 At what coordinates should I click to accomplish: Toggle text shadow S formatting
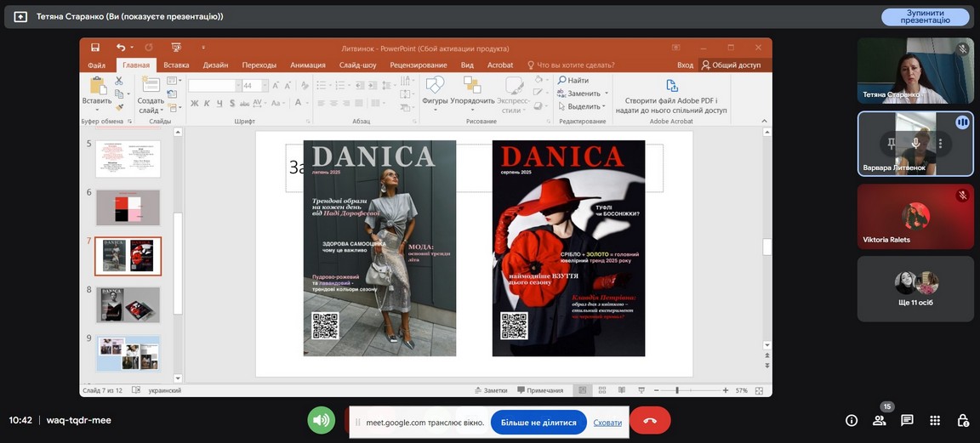pyautogui.click(x=232, y=103)
